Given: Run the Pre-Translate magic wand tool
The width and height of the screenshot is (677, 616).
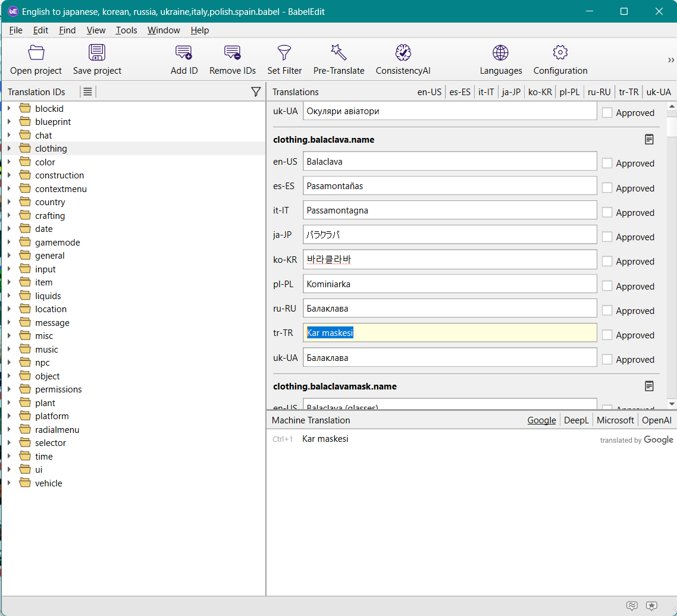Looking at the screenshot, I should (x=338, y=53).
